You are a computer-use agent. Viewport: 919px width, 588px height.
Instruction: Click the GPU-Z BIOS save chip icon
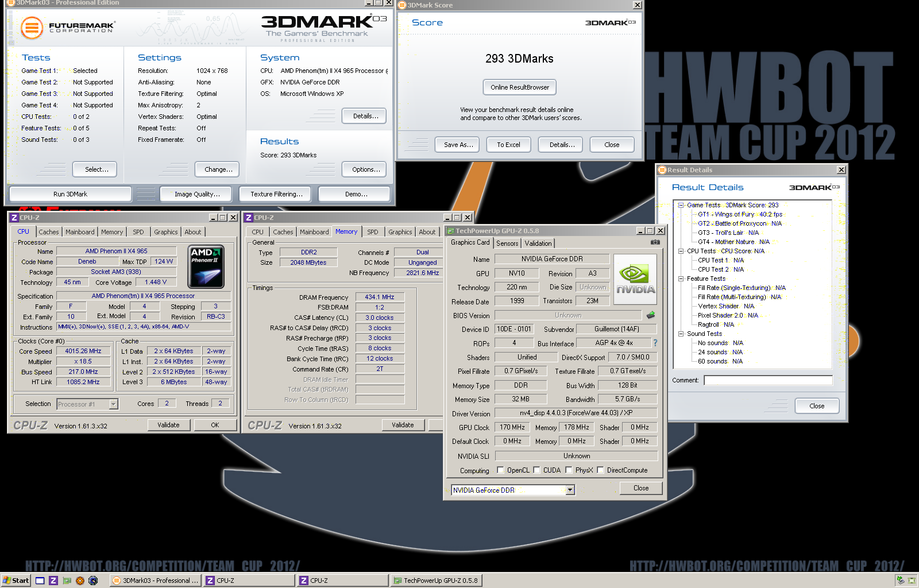pyautogui.click(x=651, y=315)
